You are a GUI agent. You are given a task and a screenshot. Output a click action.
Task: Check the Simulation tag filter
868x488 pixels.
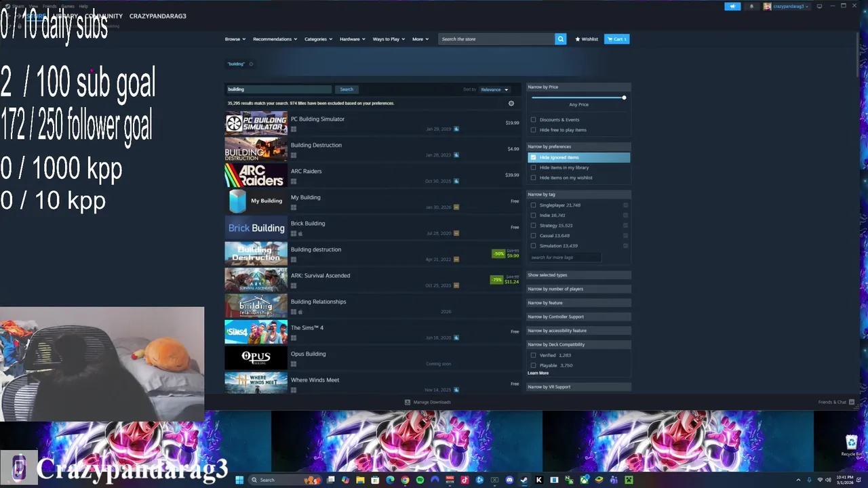[x=533, y=245]
